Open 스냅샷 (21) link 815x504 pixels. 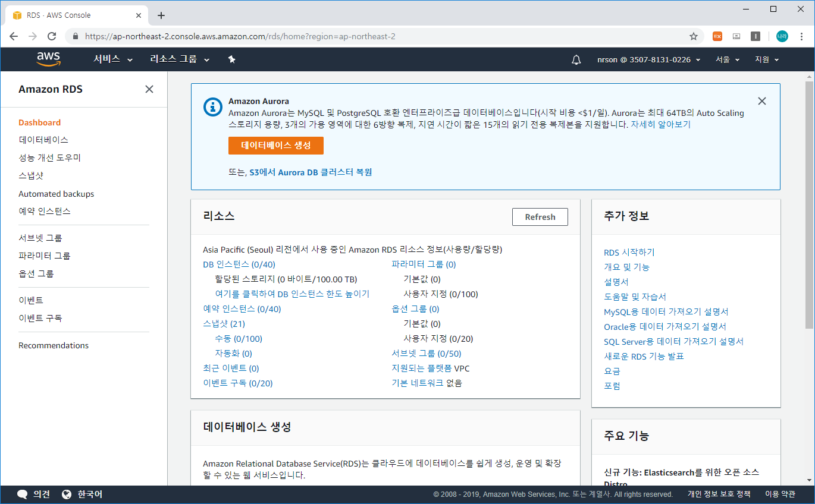[x=224, y=324]
